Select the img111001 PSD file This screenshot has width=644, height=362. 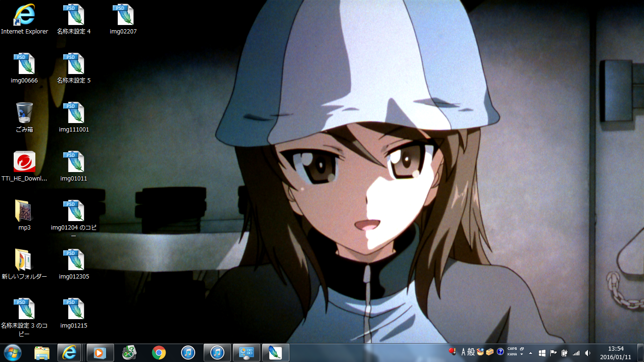pyautogui.click(x=74, y=117)
